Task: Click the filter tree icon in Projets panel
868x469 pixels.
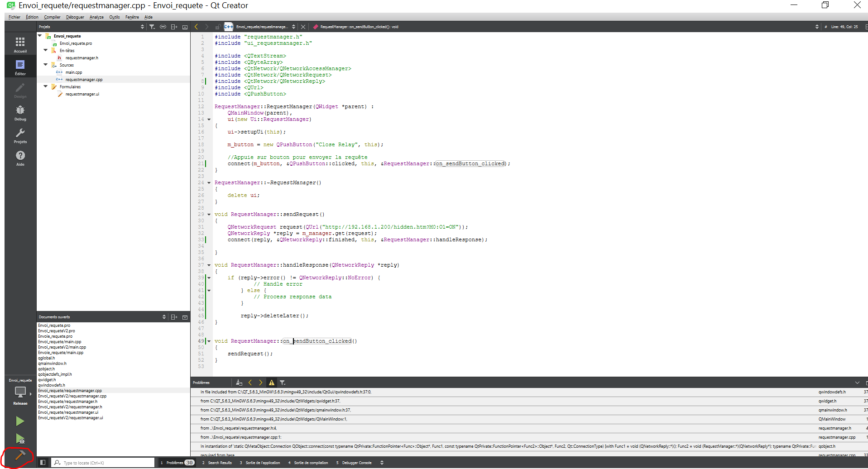Action: click(152, 27)
